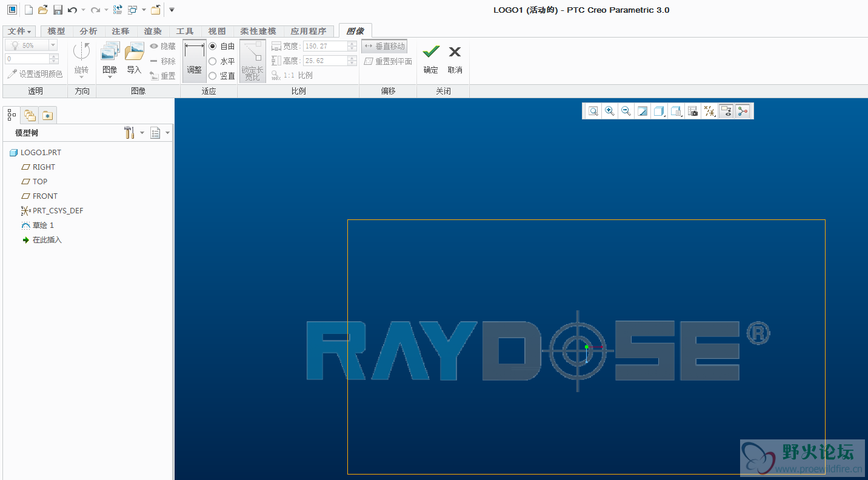Expand the Undo history dropdown arrow
This screenshot has height=480, width=868.
coord(84,10)
